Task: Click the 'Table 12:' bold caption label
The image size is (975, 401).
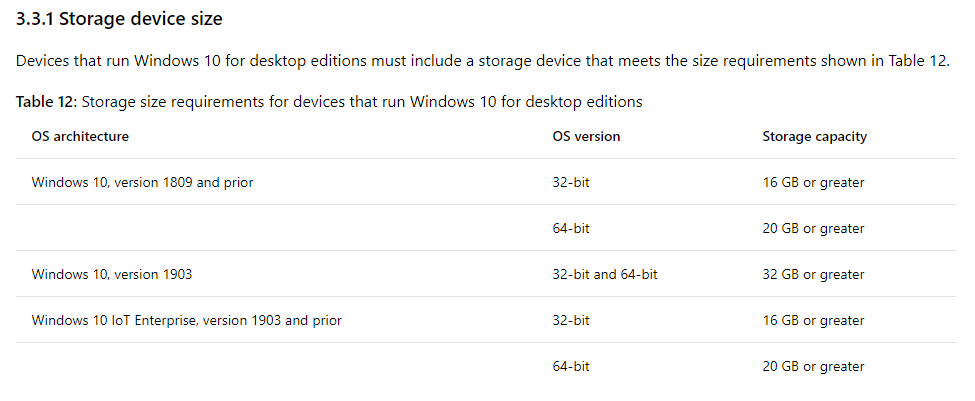Action: pyautogui.click(x=46, y=101)
